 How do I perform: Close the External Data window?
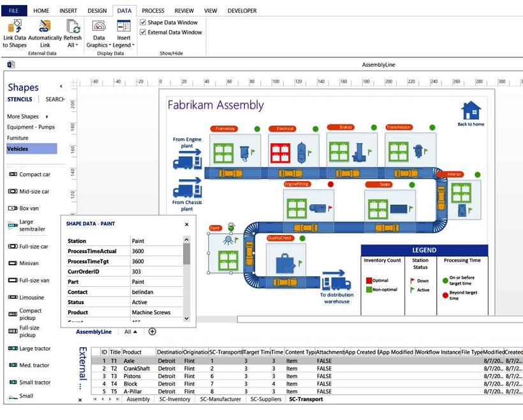pyautogui.click(x=80, y=400)
